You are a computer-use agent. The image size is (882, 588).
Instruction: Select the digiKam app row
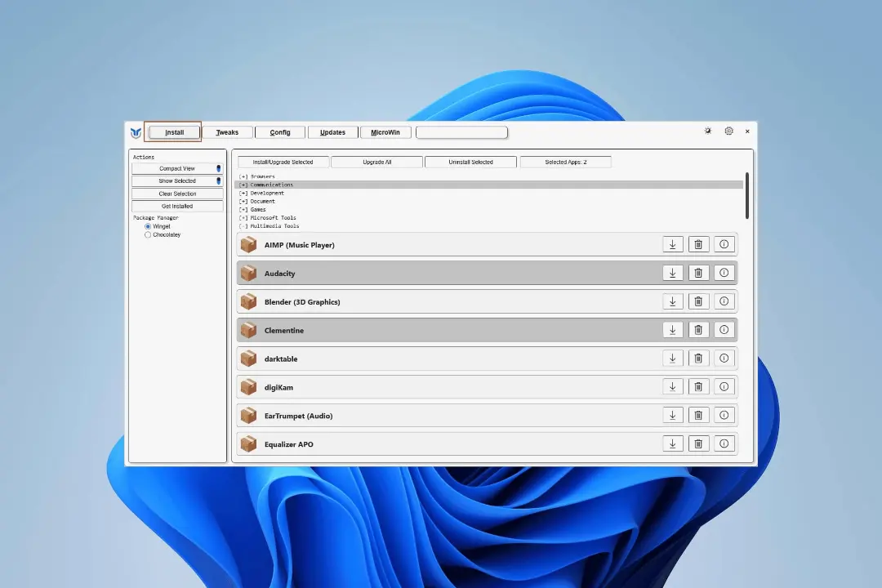coord(487,387)
